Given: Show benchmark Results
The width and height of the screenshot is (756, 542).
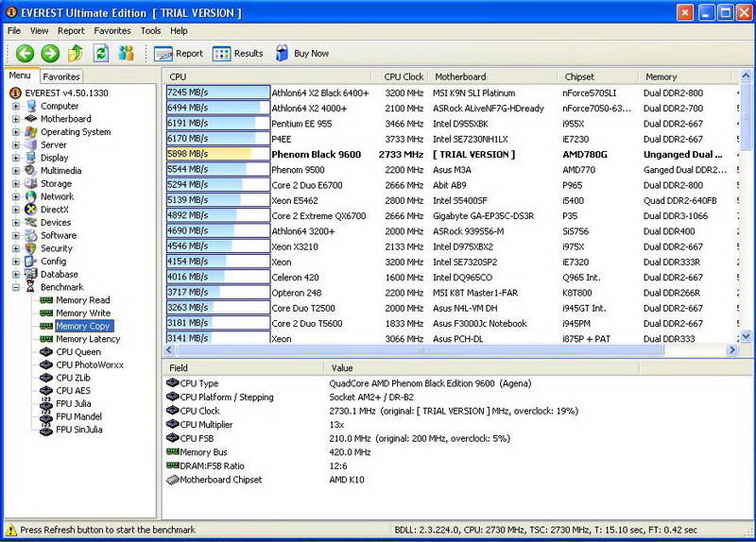Looking at the screenshot, I should tap(238, 54).
